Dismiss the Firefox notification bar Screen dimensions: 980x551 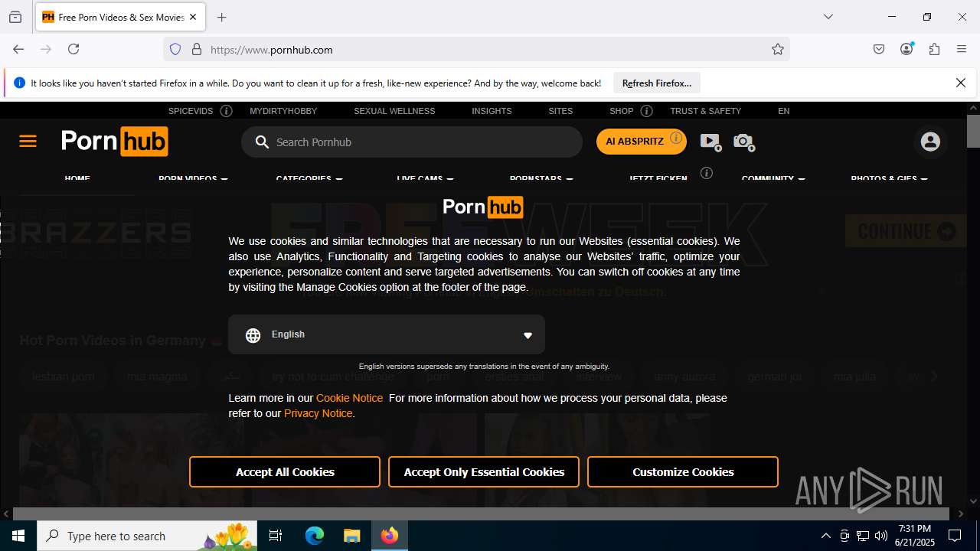click(961, 83)
